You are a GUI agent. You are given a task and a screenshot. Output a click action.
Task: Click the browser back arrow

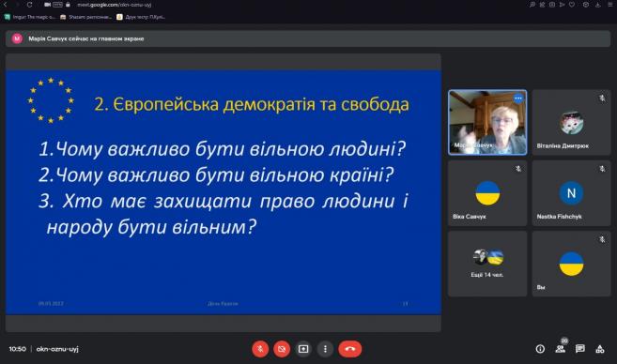point(5,5)
